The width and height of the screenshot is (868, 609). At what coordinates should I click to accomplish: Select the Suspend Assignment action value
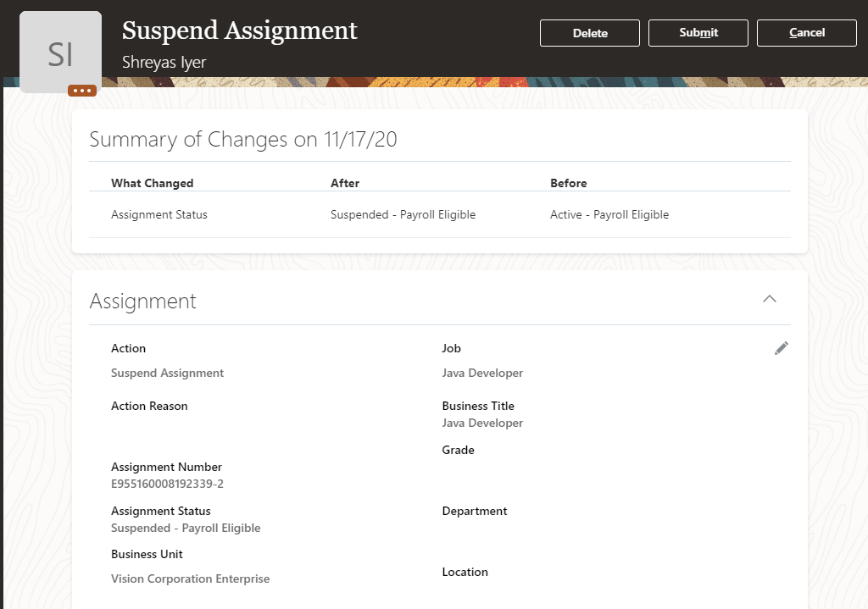pyautogui.click(x=167, y=373)
